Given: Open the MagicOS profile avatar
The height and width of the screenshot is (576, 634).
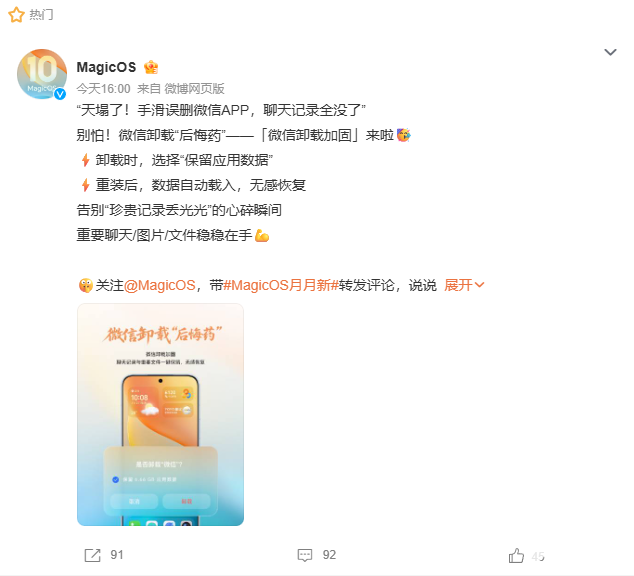Looking at the screenshot, I should (42, 74).
